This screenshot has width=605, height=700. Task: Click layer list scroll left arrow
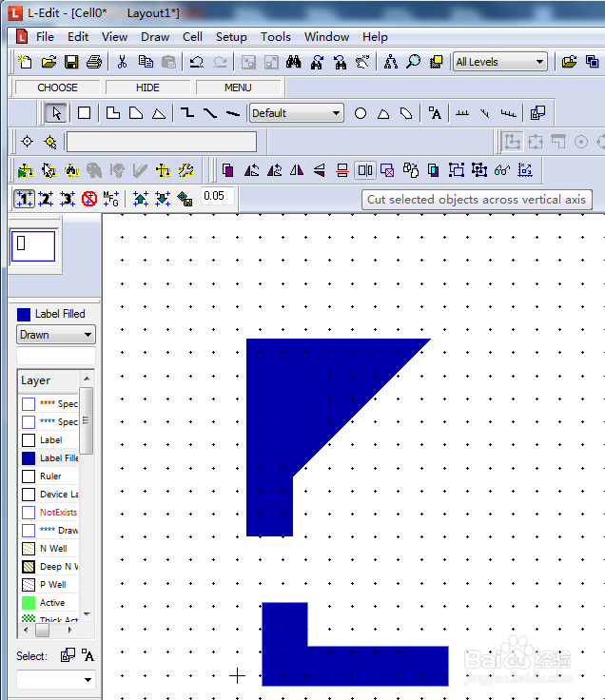coord(26,630)
